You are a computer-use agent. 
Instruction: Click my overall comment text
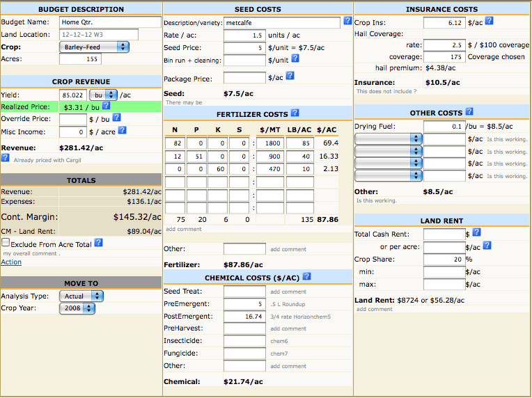coord(31,253)
